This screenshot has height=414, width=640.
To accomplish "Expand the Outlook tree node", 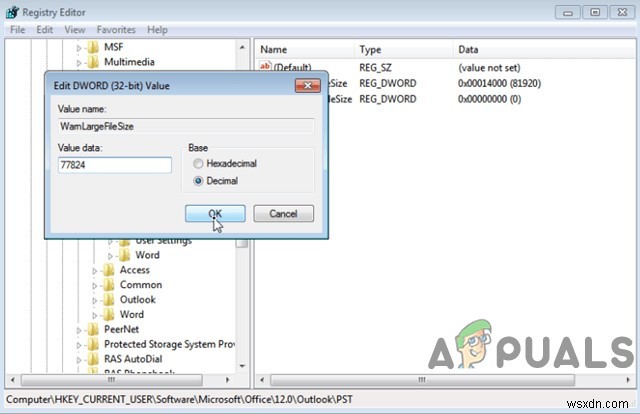I will pos(95,300).
